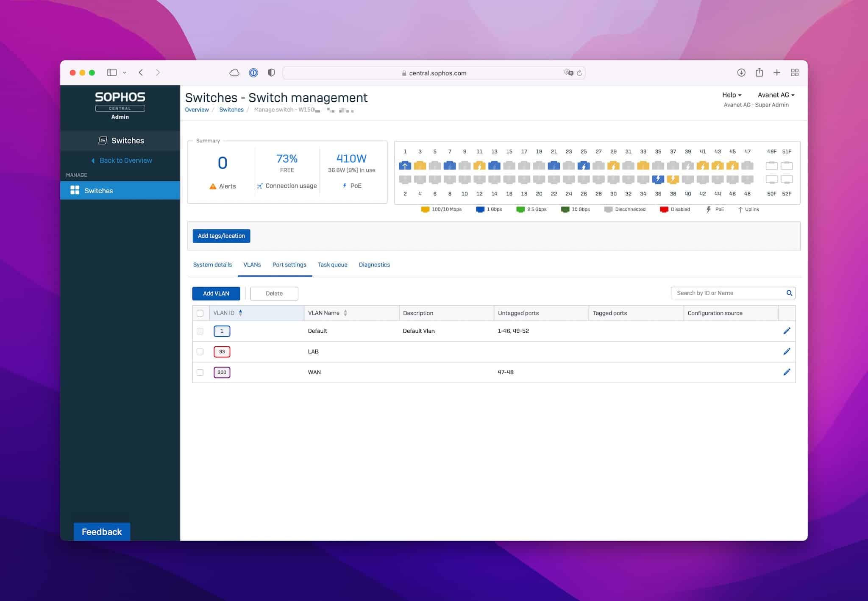Click the edit pencil for the LAB VLAN
Viewport: 868px width, 601px height.
[787, 351]
